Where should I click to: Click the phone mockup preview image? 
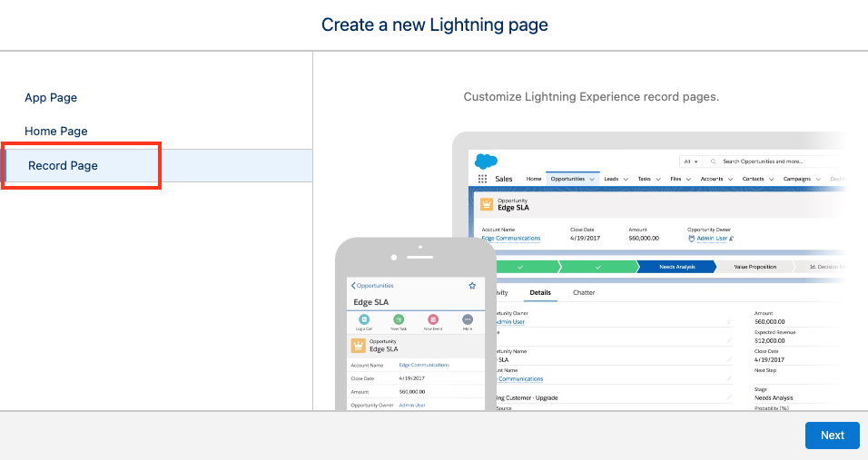tap(415, 325)
